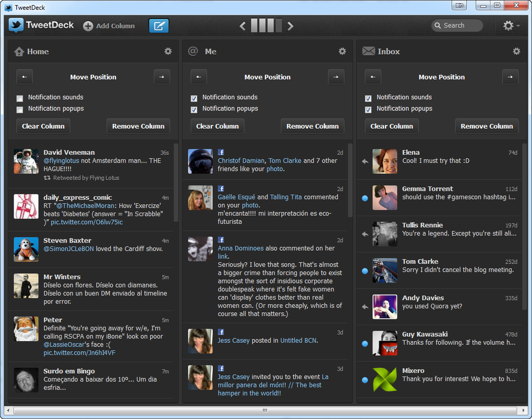This screenshot has width=532, height=419.
Task: Click horizontal scrollbar right arrow
Action: coord(523,410)
